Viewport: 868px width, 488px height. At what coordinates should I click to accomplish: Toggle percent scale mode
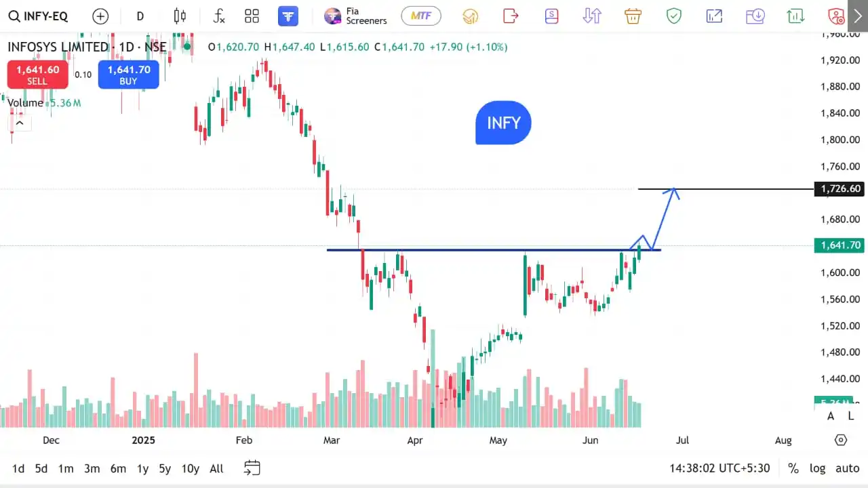[793, 468]
